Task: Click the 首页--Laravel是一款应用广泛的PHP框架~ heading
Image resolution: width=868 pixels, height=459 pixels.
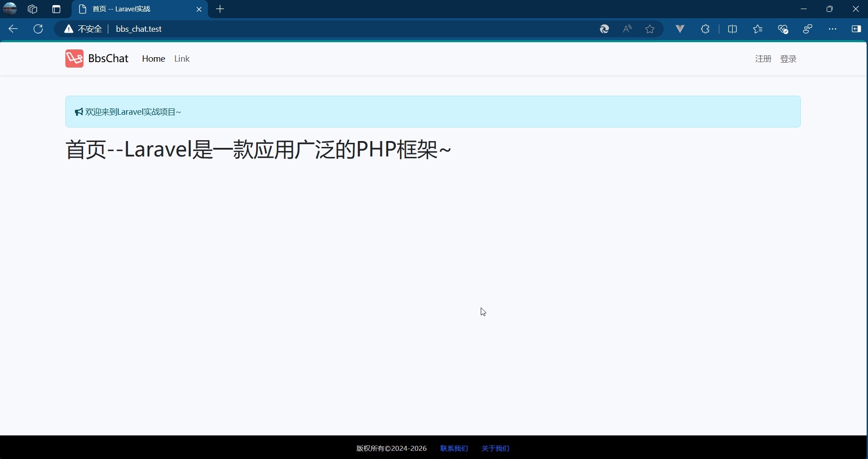Action: 259,150
